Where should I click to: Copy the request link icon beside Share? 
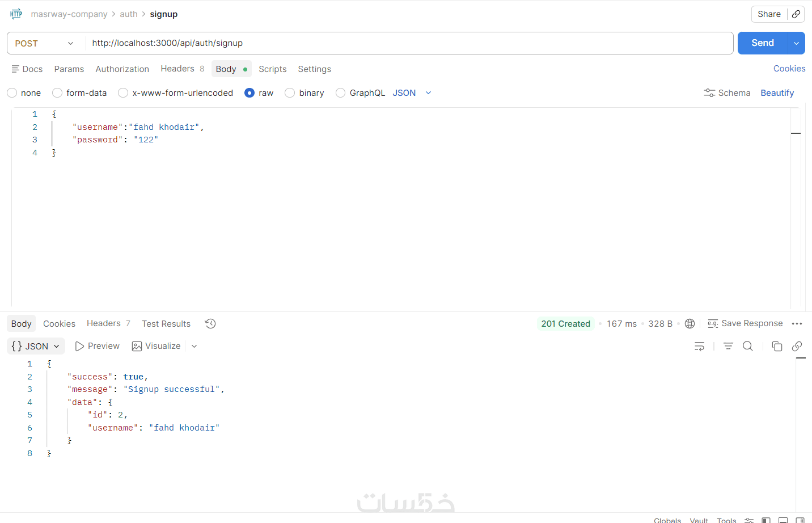pos(796,14)
